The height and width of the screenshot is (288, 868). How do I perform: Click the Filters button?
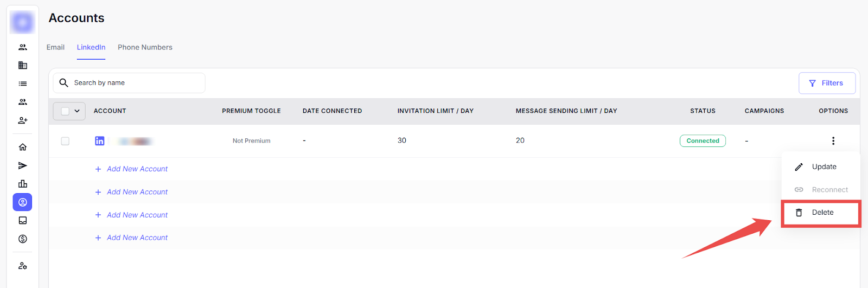coord(827,83)
